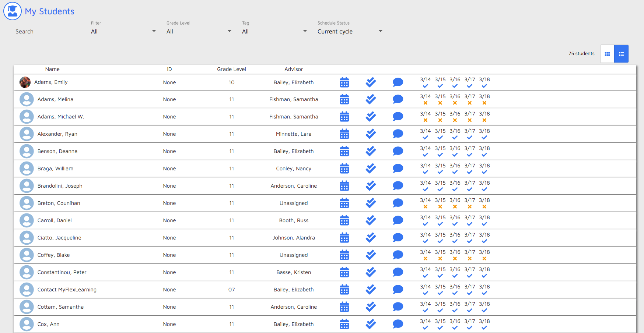Click the Search students field
Viewport: 644px width, 333px height.
(x=48, y=32)
